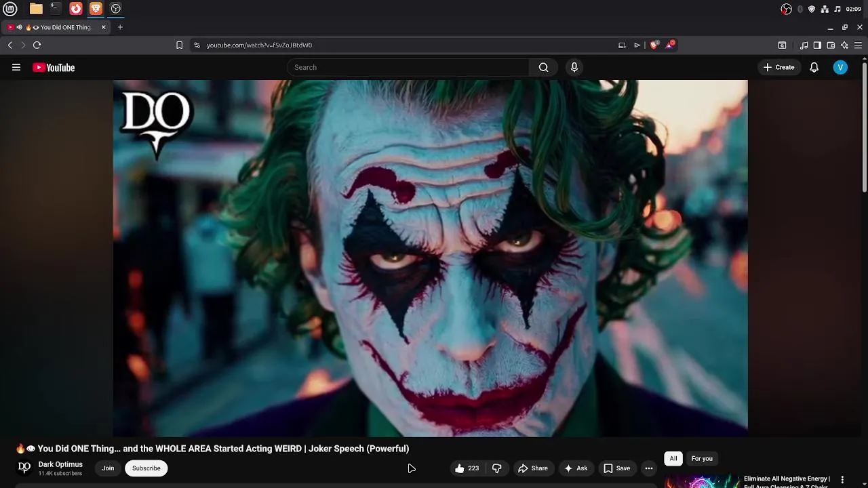Open the Linux Mint start menu
Viewport: 868px width, 488px height.
pos(10,9)
